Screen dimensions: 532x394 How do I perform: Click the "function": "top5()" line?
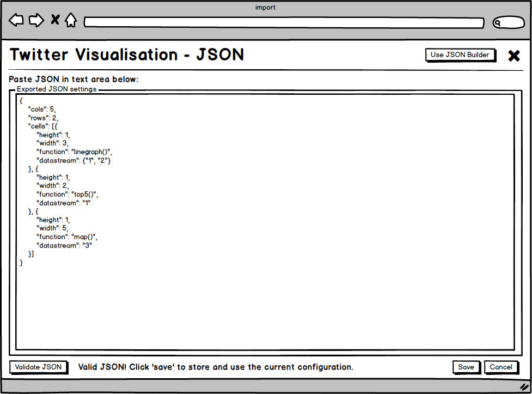(68, 195)
